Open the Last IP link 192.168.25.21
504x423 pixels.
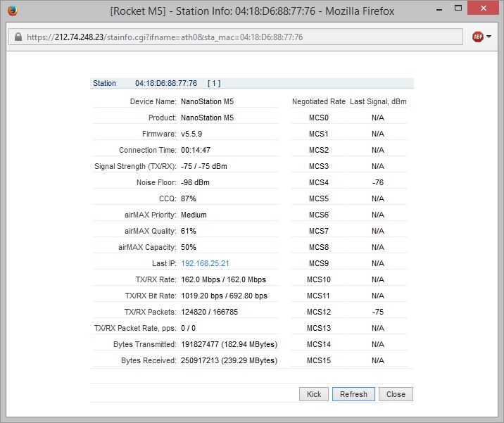click(205, 263)
